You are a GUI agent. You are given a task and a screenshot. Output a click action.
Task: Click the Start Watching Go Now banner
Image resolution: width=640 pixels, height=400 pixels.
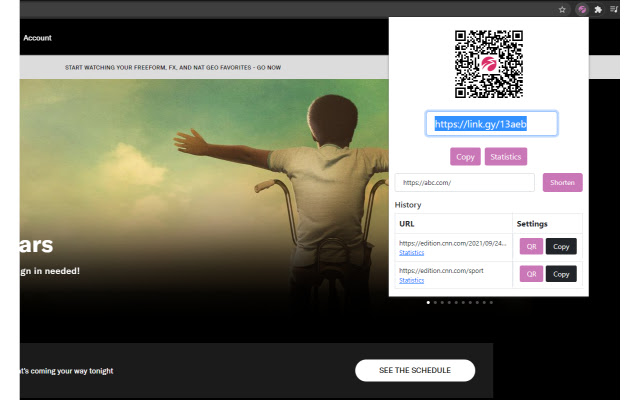173,67
